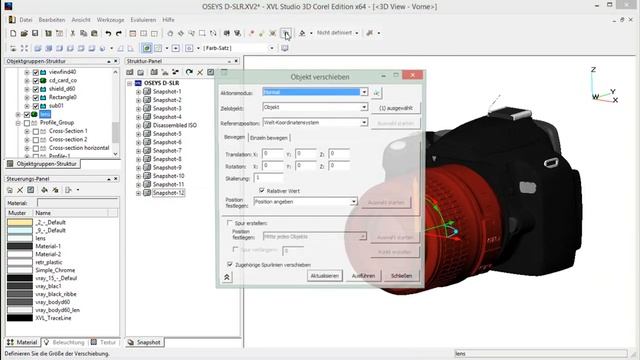The image size is (640, 360).
Task: Click the Translation X input field
Action: [272, 154]
